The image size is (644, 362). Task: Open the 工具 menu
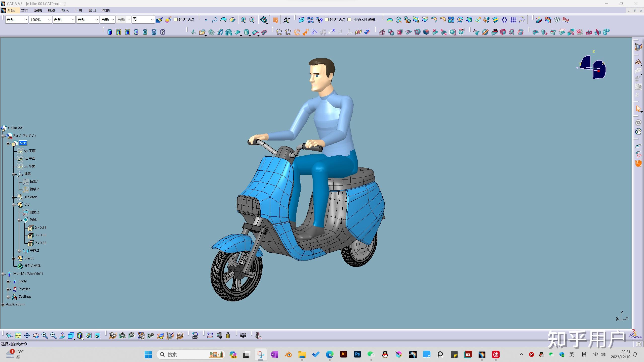[78, 10]
